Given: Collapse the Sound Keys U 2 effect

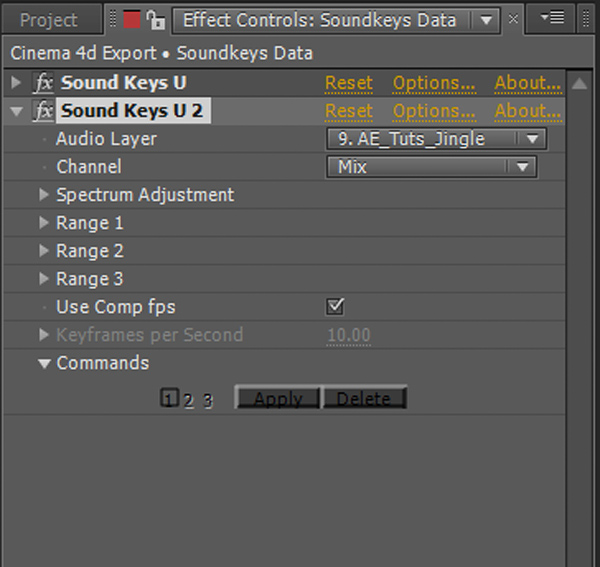Looking at the screenshot, I should (16, 111).
